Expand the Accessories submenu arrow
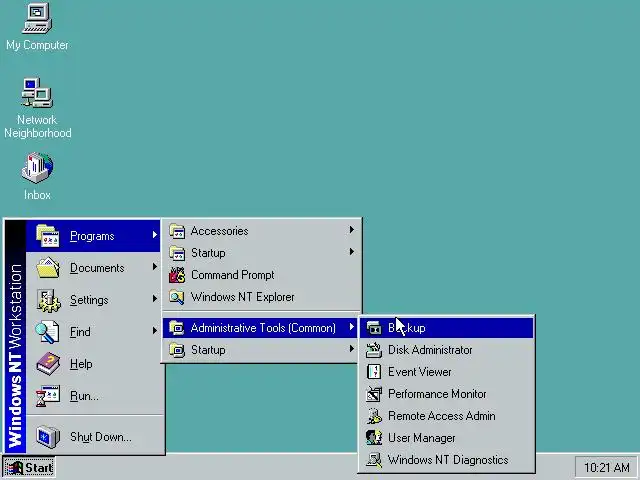The image size is (640, 480). (351, 230)
